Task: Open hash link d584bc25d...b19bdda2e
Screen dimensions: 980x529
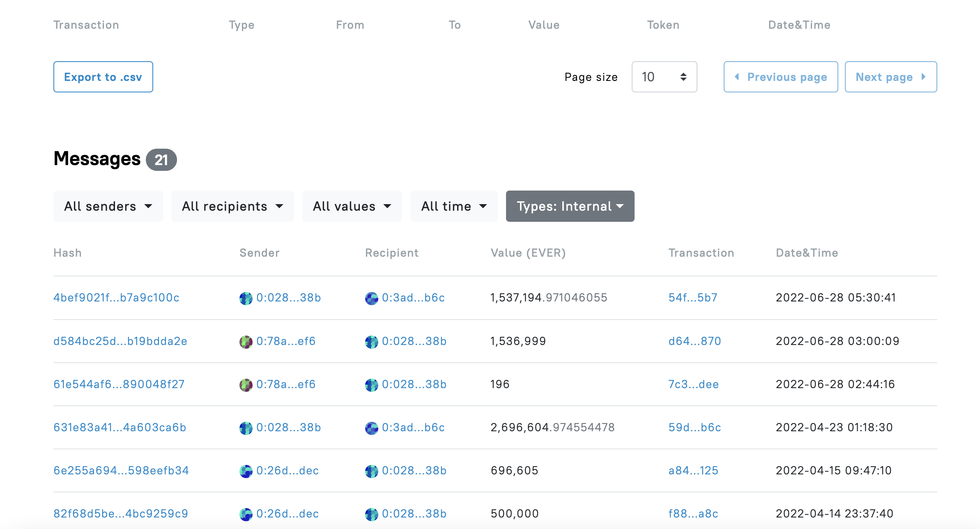Action: click(x=120, y=341)
